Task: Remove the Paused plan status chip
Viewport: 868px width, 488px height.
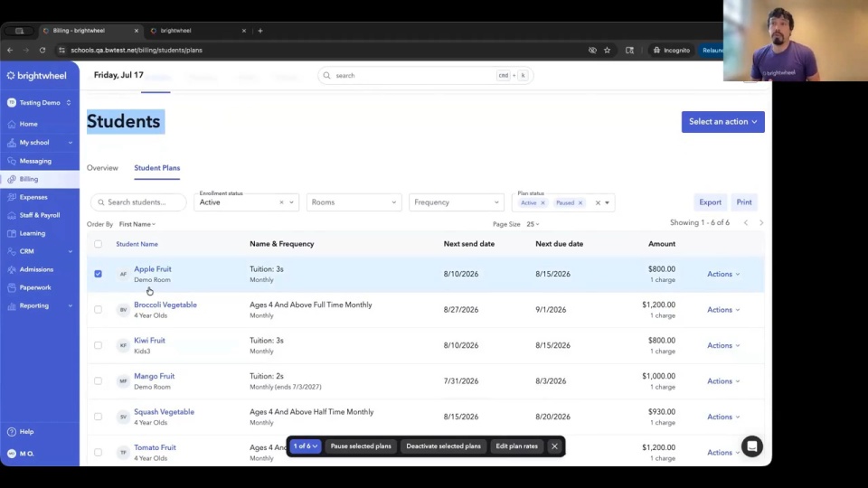Action: [x=580, y=203]
